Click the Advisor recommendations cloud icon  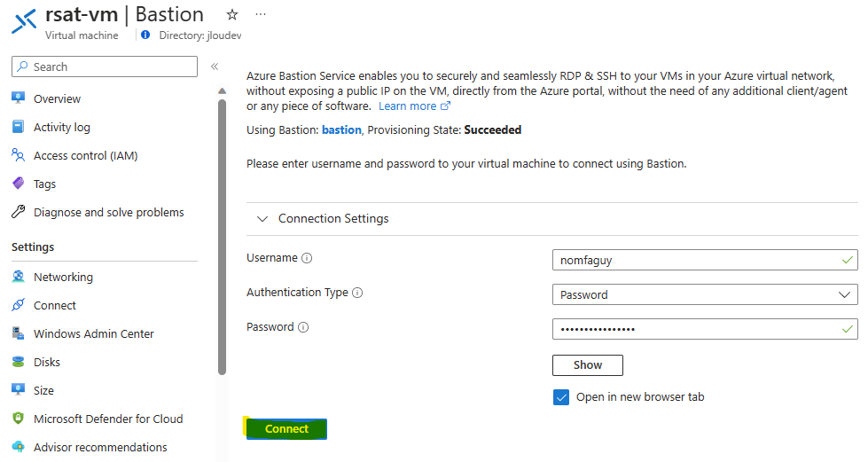[x=19, y=447]
